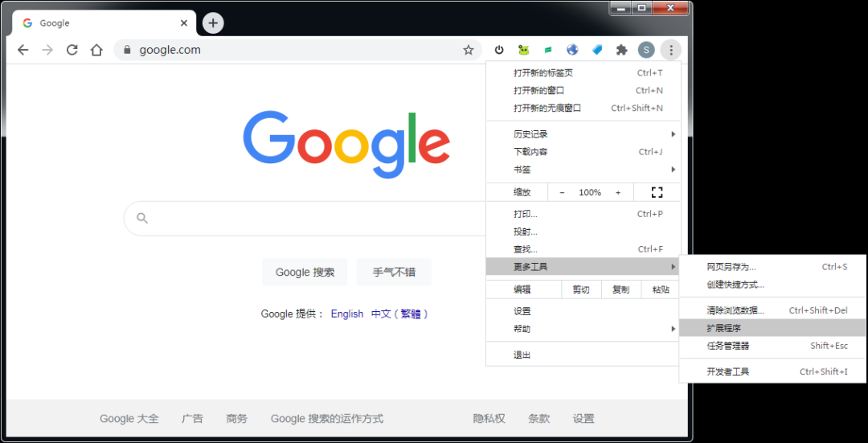The height and width of the screenshot is (443, 868).
Task: Click the power button extension icon
Action: point(499,51)
